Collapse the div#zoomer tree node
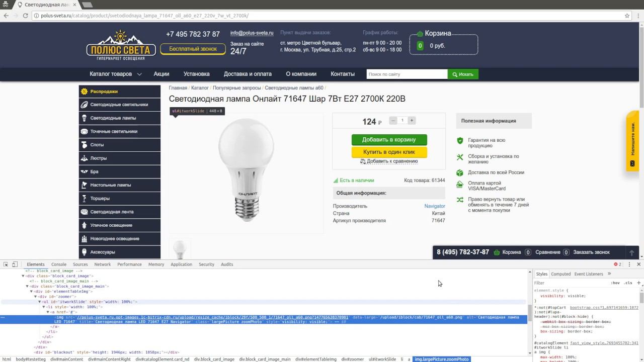Screen dimensions: 644x362 [x=36, y=297]
